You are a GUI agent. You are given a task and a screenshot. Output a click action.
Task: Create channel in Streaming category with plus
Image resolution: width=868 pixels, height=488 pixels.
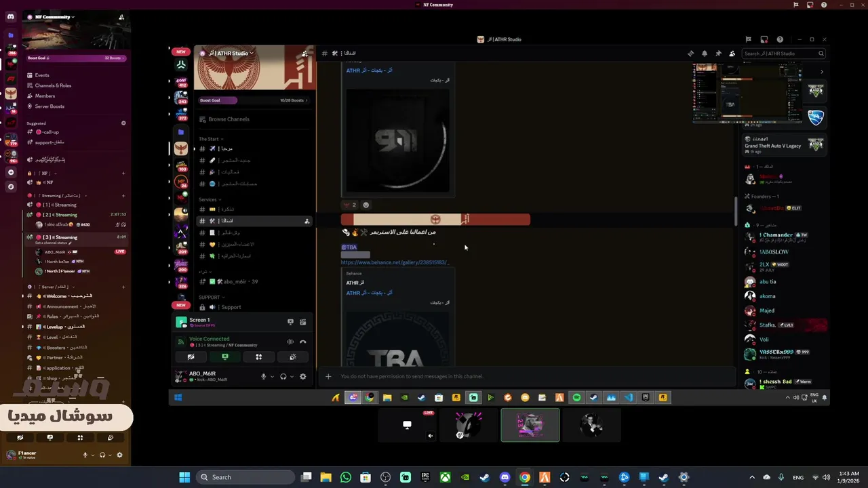click(123, 195)
